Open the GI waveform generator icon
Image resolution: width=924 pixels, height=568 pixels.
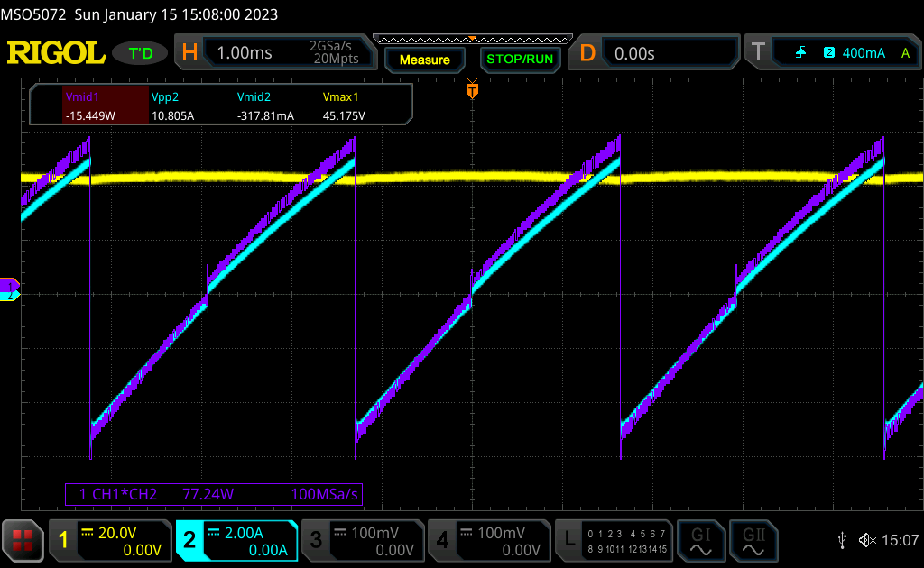click(700, 540)
